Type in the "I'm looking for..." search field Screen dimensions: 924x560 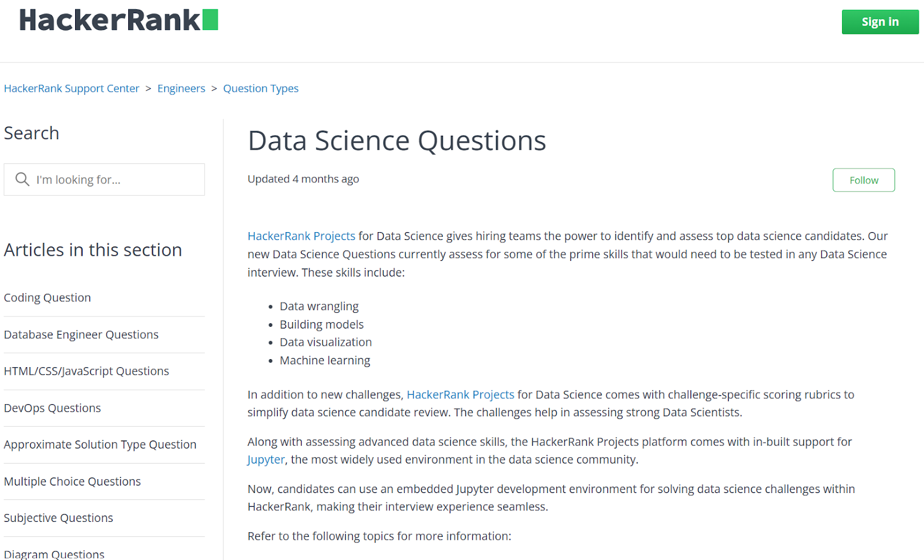(x=115, y=180)
